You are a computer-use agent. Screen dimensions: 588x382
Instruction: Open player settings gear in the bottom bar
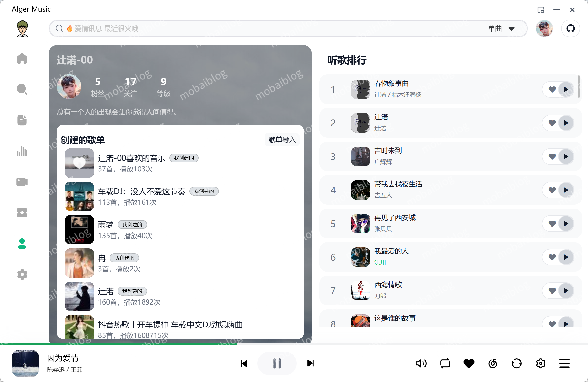tap(540, 363)
